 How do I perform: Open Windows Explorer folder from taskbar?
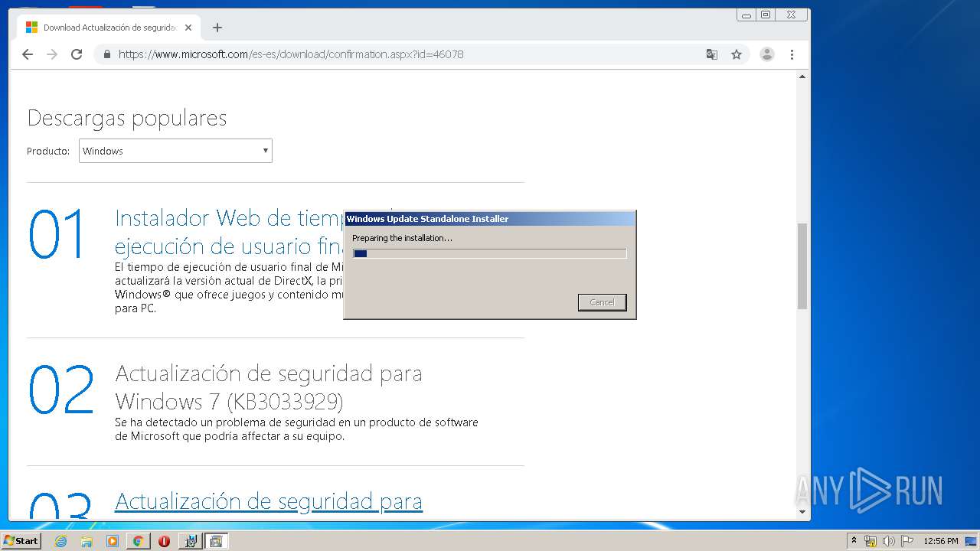87,541
